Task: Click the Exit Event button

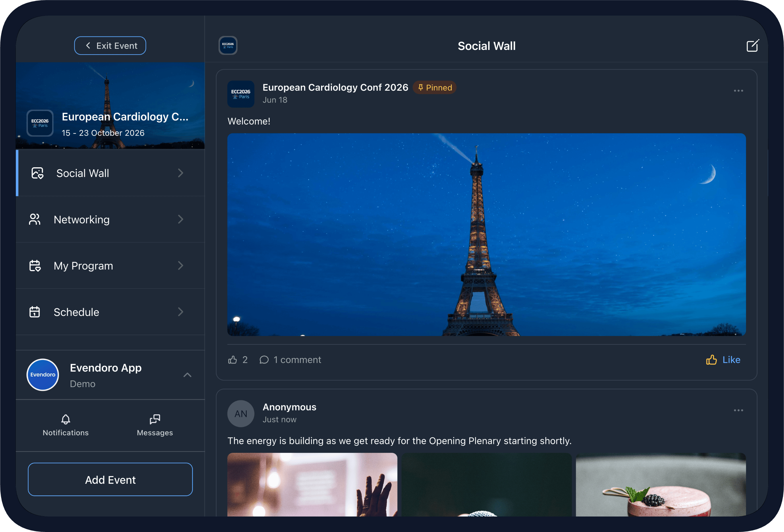Action: point(110,46)
